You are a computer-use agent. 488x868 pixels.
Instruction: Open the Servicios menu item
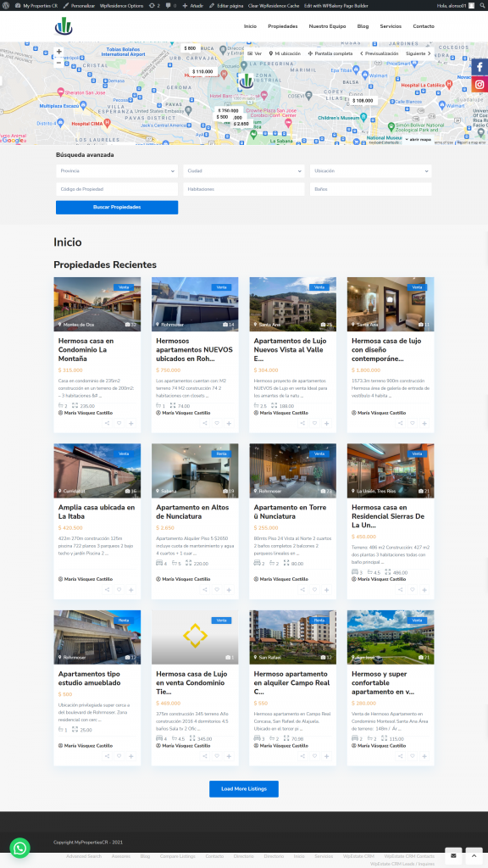click(391, 26)
